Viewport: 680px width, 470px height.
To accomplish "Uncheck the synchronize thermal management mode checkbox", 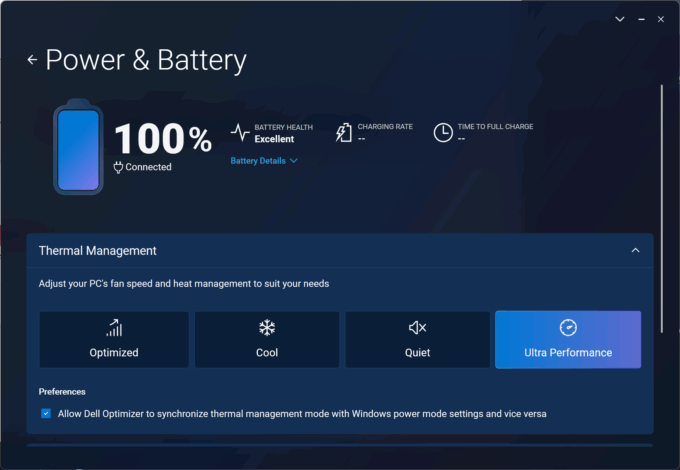I will tap(46, 413).
